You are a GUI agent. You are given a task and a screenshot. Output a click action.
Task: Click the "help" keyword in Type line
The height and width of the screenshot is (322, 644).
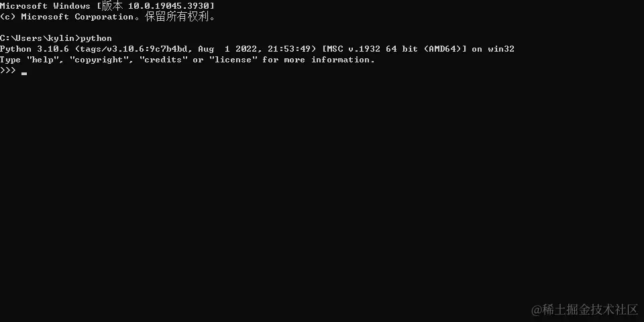coord(43,60)
